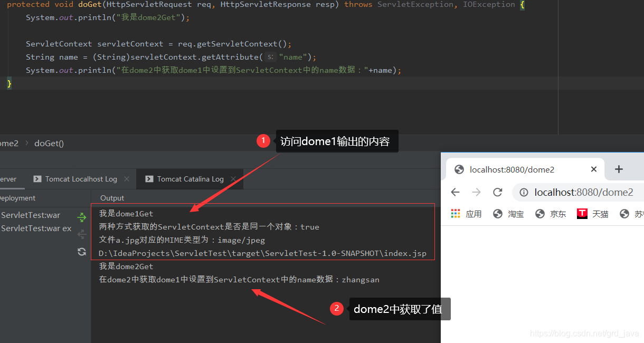Click the green Deploy All arrow icon
The image size is (644, 343).
82,217
